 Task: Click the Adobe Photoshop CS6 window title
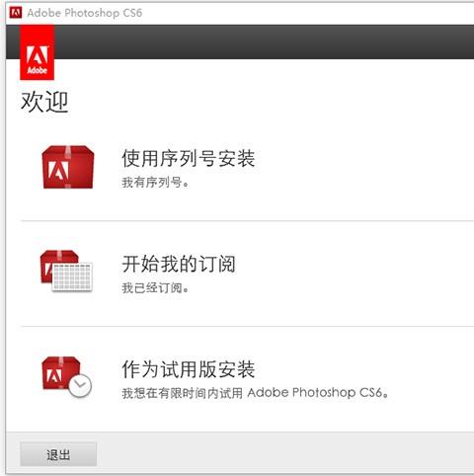[85, 13]
